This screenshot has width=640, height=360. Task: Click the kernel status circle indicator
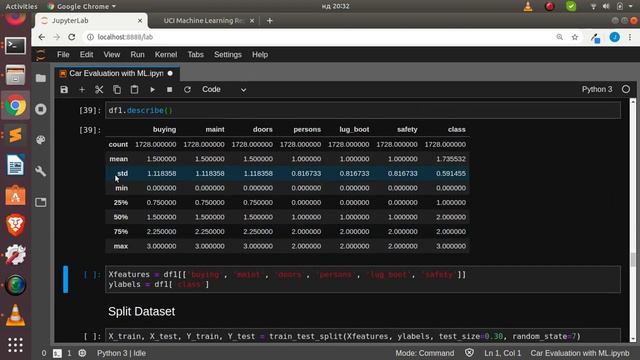coord(626,89)
